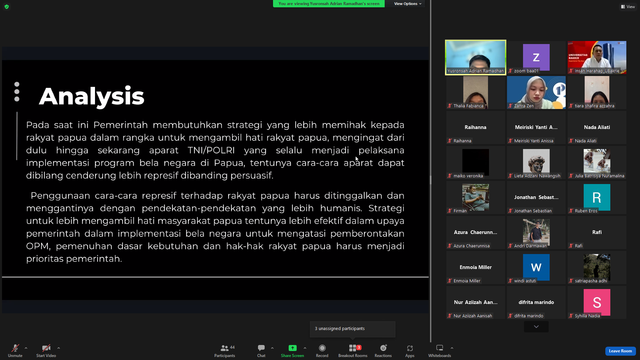Viewport: 640px width, 360px height.
Task: Open the Participants panel
Action: [x=225, y=350]
